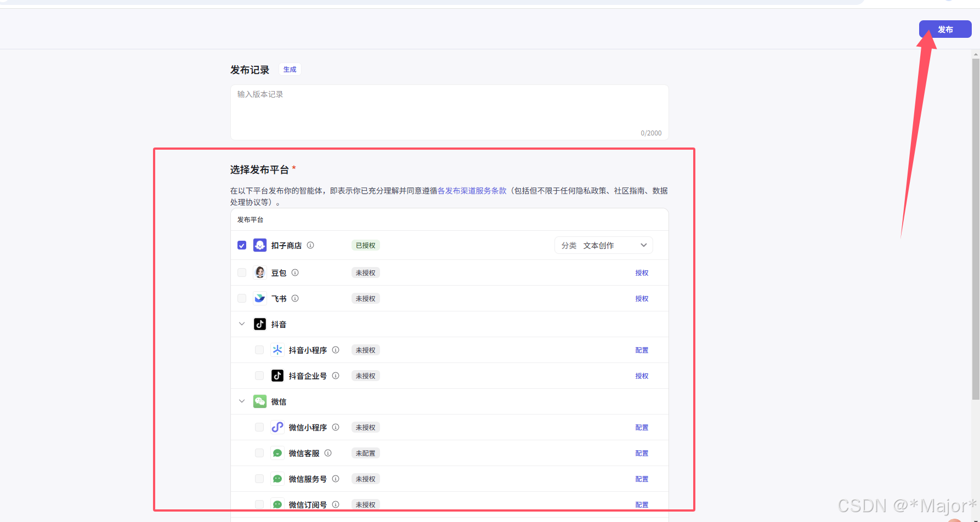This screenshot has height=522, width=980.
Task: Click the 飞书 logo icon
Action: 260,298
